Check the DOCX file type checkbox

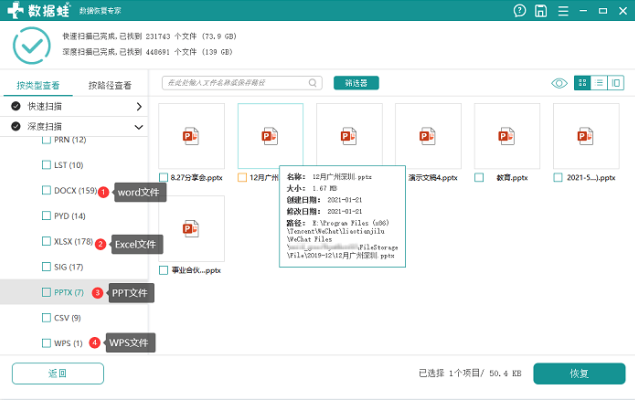(x=46, y=190)
